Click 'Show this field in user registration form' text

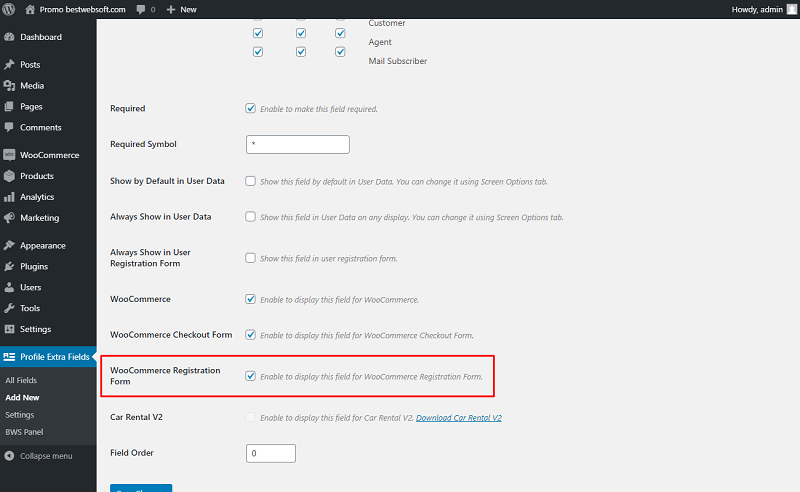[x=329, y=259]
